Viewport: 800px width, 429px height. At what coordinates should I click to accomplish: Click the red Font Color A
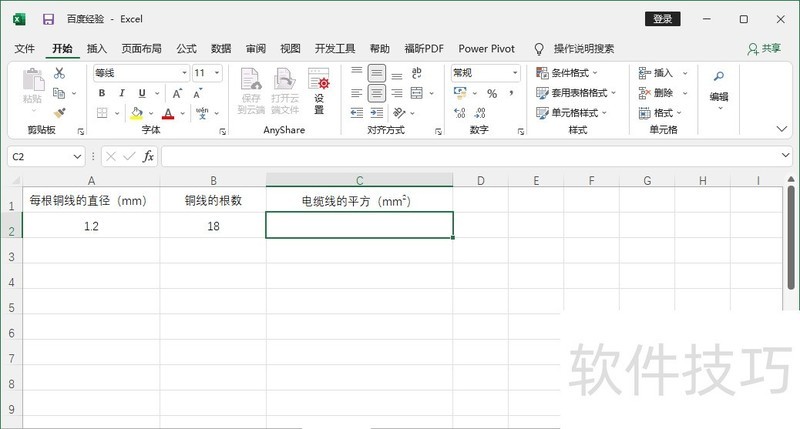(168, 113)
